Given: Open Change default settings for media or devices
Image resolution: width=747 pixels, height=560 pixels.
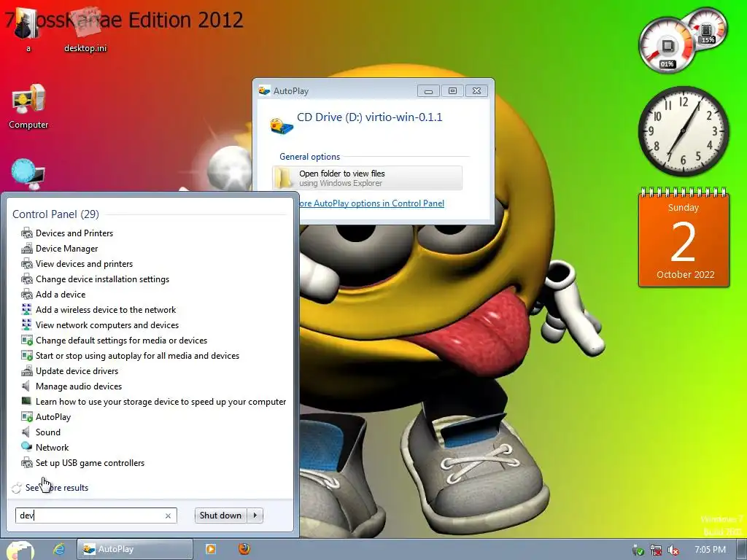Looking at the screenshot, I should pos(115,340).
